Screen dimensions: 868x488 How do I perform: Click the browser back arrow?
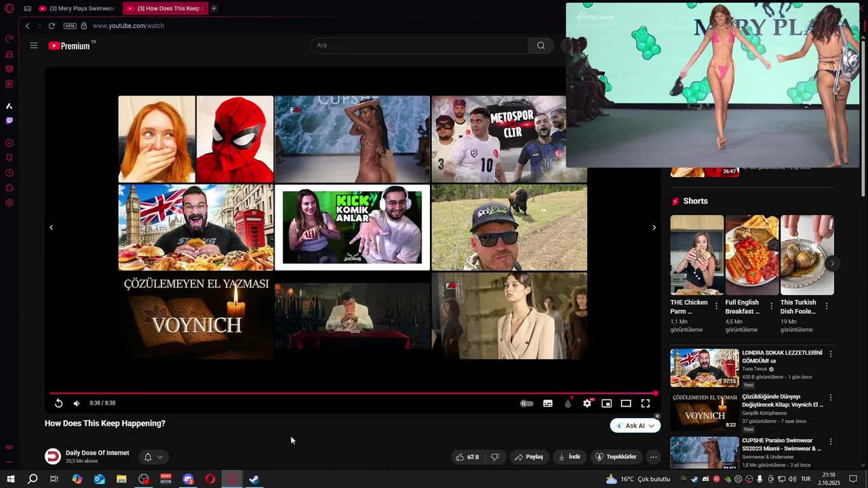click(27, 26)
